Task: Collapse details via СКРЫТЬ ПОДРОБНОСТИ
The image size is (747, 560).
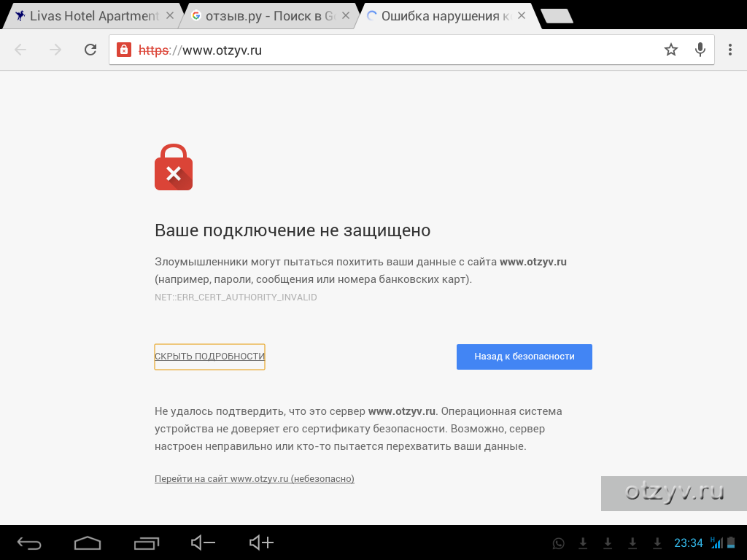Action: click(209, 356)
